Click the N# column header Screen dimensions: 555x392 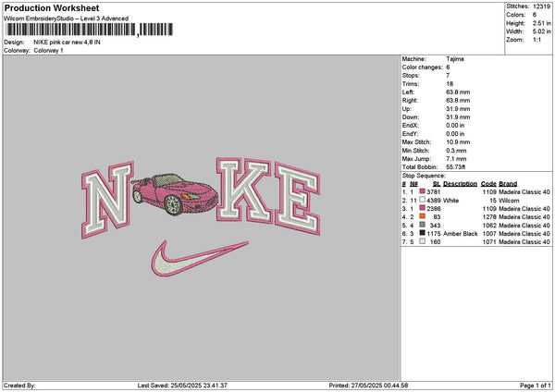pyautogui.click(x=413, y=184)
